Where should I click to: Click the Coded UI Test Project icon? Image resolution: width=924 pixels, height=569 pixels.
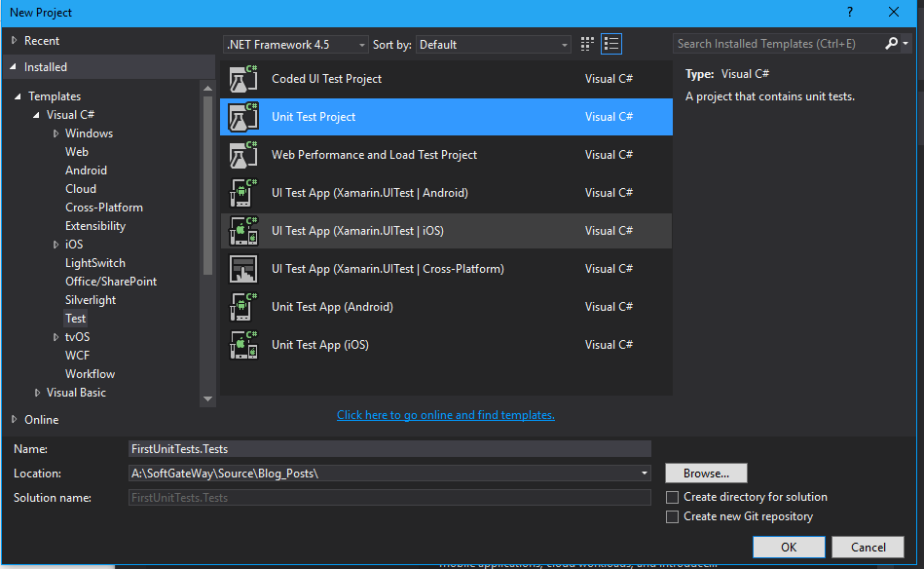click(242, 79)
